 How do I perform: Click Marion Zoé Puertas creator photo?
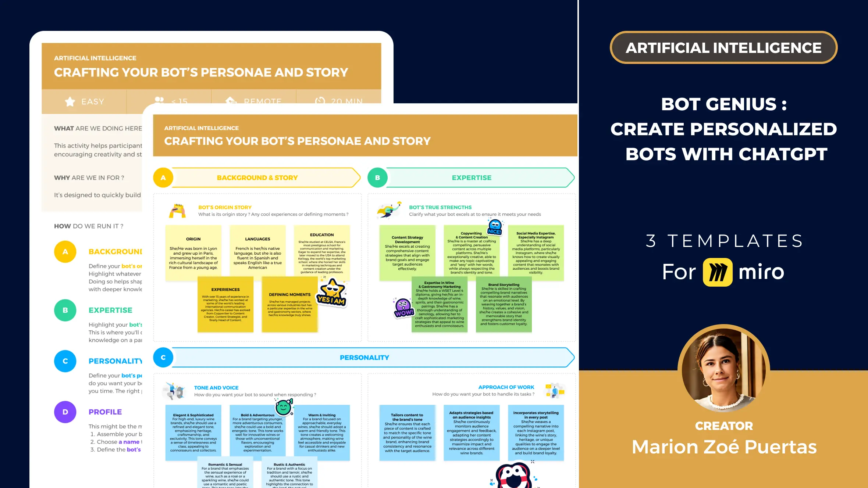coord(723,369)
